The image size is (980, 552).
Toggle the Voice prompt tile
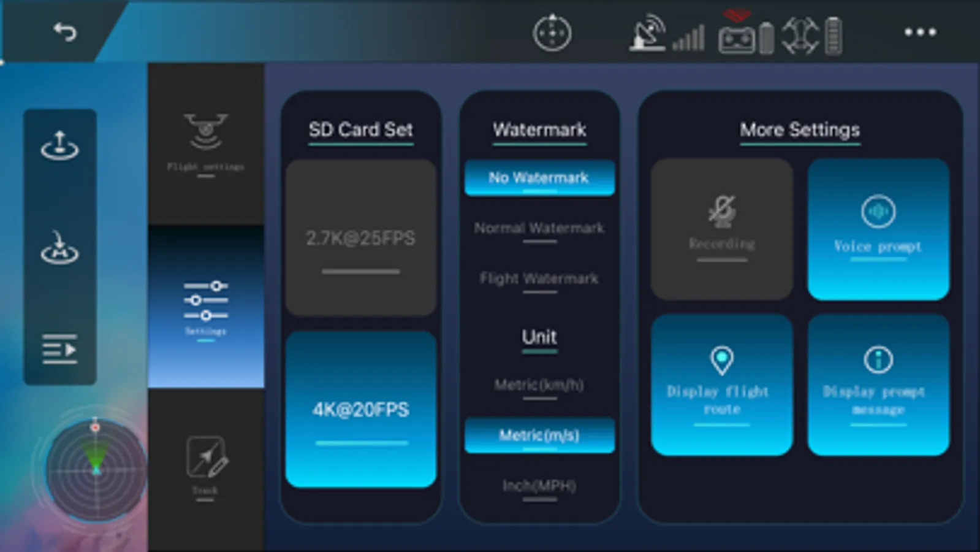pos(878,229)
